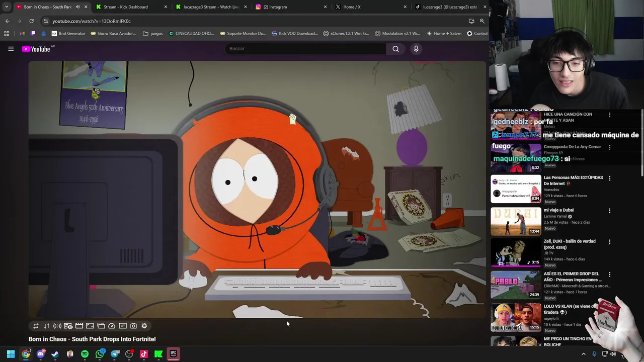Screen dimensions: 644x362
Task: Open the apps grid in bookmarks bar
Action: tap(7, 34)
